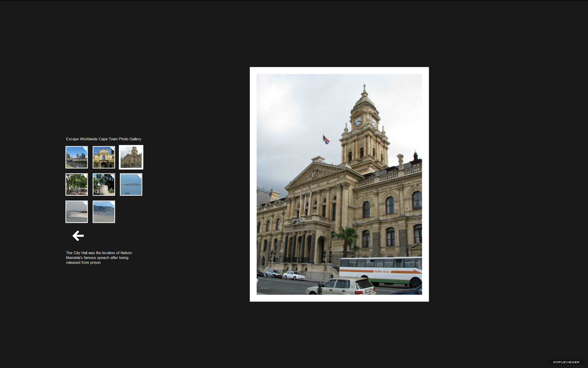Go back with the left arrow icon
Screen dimensions: 588x368
(x=78, y=236)
